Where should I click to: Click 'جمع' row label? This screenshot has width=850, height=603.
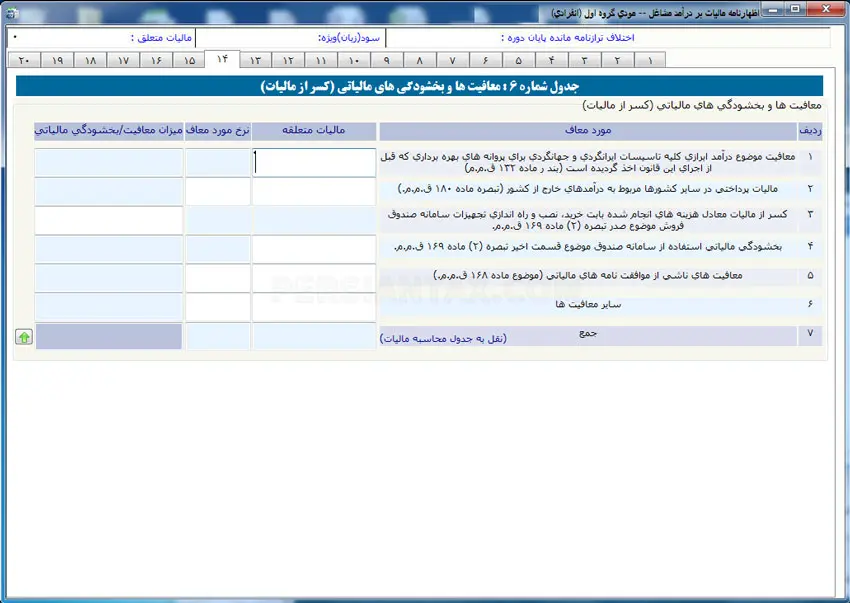click(x=588, y=332)
